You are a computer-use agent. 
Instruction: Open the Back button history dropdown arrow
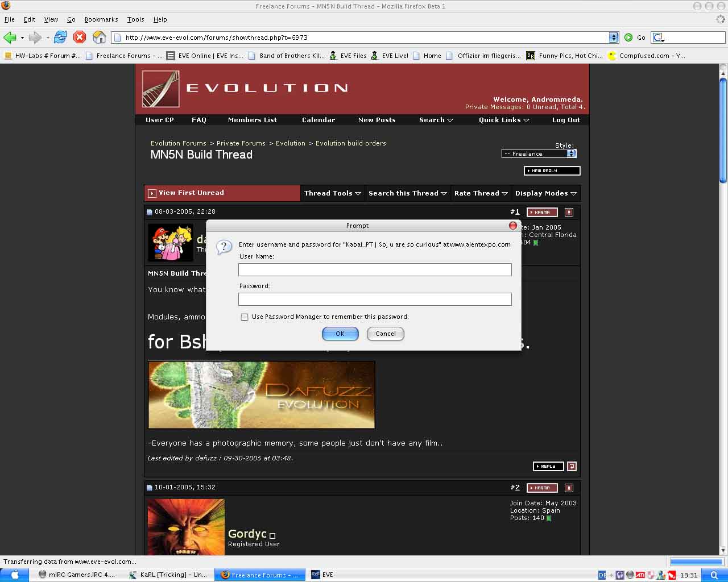22,38
